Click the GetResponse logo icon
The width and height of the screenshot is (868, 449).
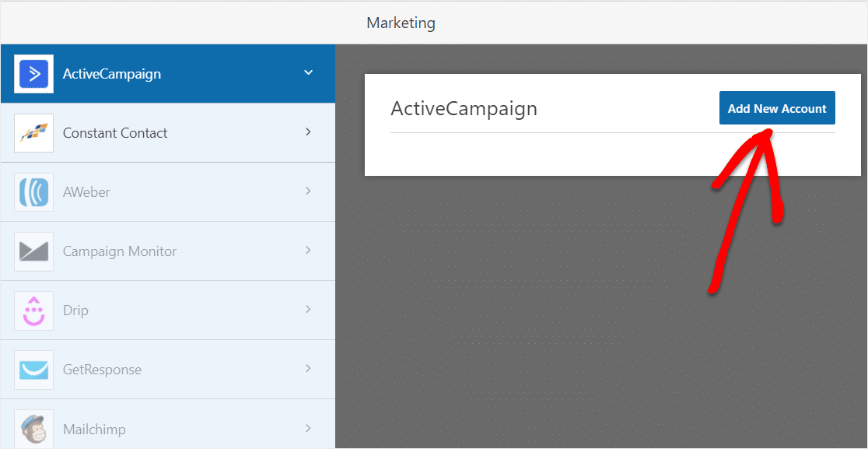[33, 370]
